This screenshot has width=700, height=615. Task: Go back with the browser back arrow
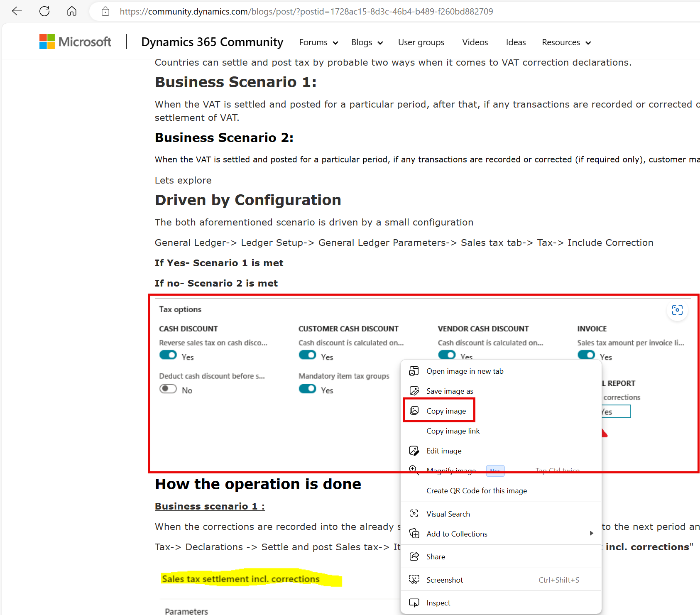[x=17, y=11]
